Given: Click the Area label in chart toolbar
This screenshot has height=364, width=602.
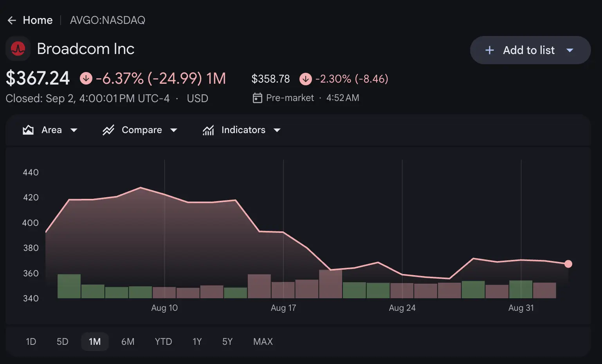Looking at the screenshot, I should click(52, 130).
